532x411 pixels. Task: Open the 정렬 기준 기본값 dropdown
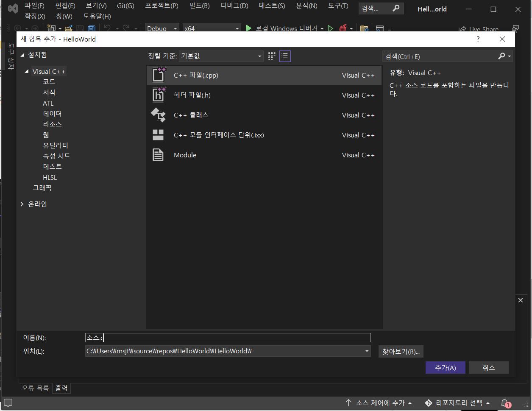221,56
